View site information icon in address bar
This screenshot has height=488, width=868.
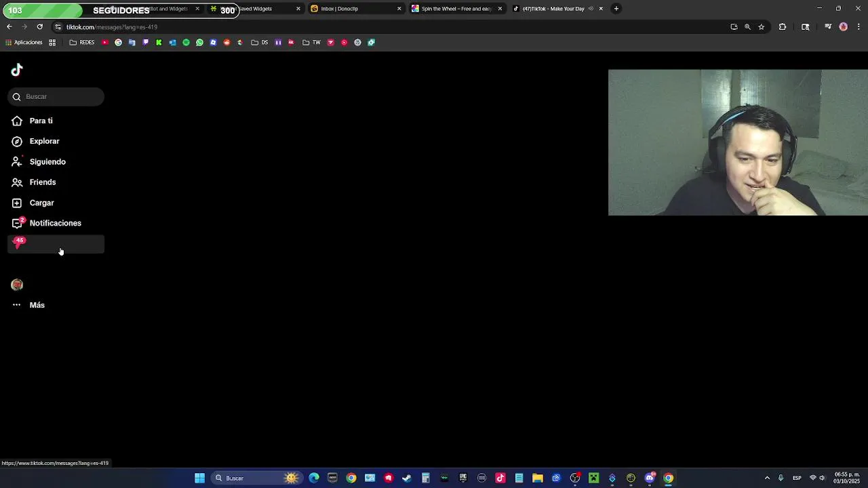coord(58,27)
